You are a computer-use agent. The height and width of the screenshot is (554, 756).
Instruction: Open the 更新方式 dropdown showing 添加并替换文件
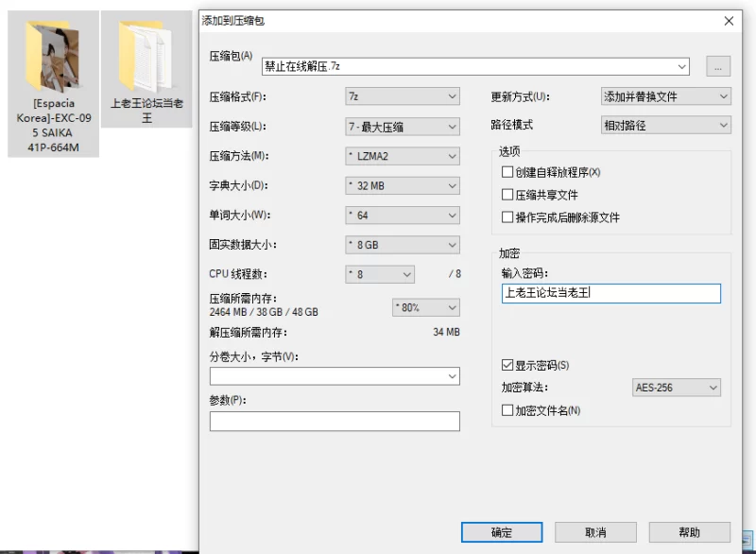point(666,96)
